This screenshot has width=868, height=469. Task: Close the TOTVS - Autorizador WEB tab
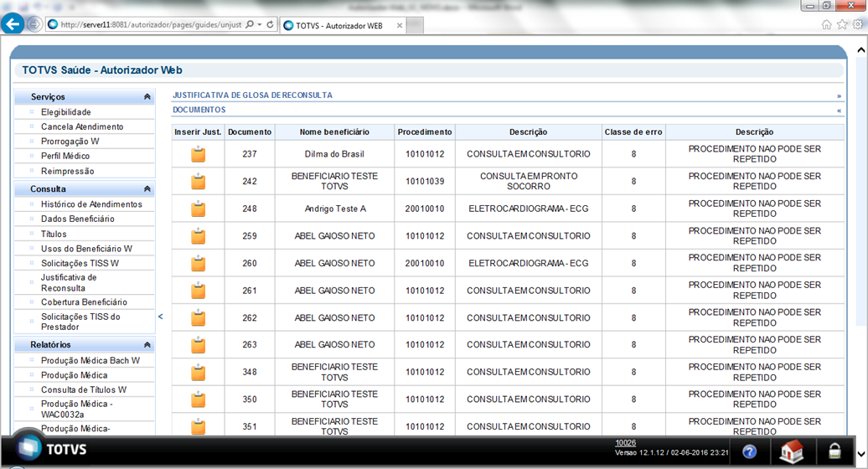pos(399,25)
